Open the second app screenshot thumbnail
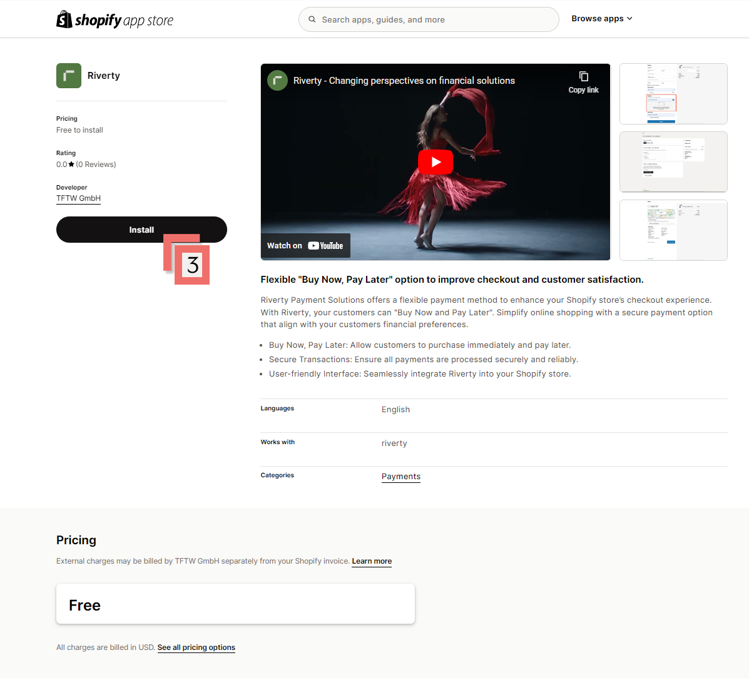Viewport: 749px width, 700px height. 673,162
